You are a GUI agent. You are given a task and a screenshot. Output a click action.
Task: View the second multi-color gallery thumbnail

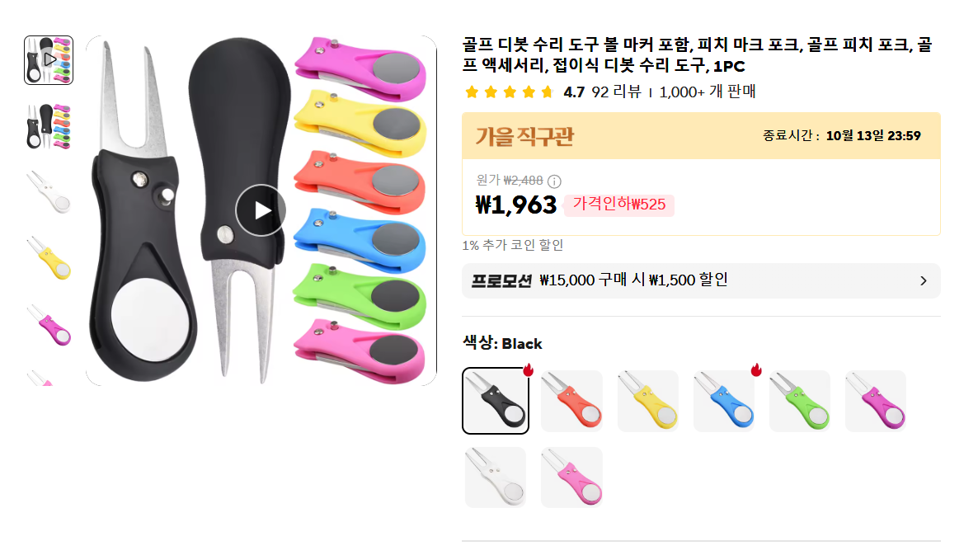(49, 127)
